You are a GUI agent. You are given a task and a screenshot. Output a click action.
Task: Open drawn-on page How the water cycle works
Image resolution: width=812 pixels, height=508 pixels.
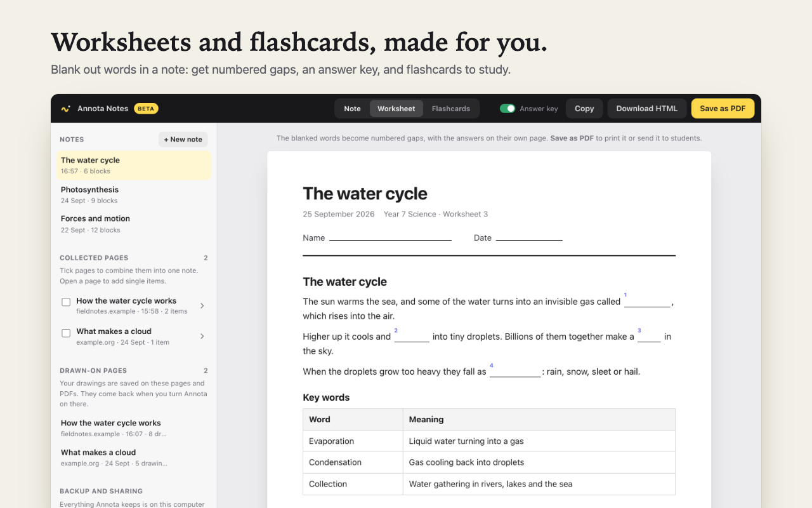pos(134,428)
